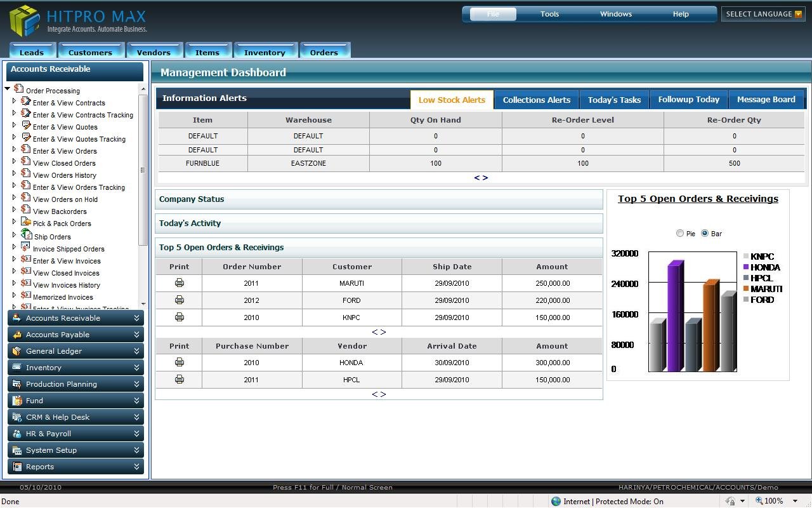The width and height of the screenshot is (812, 508).
Task: Expand the Enter & View Invoices node
Action: coord(14,260)
